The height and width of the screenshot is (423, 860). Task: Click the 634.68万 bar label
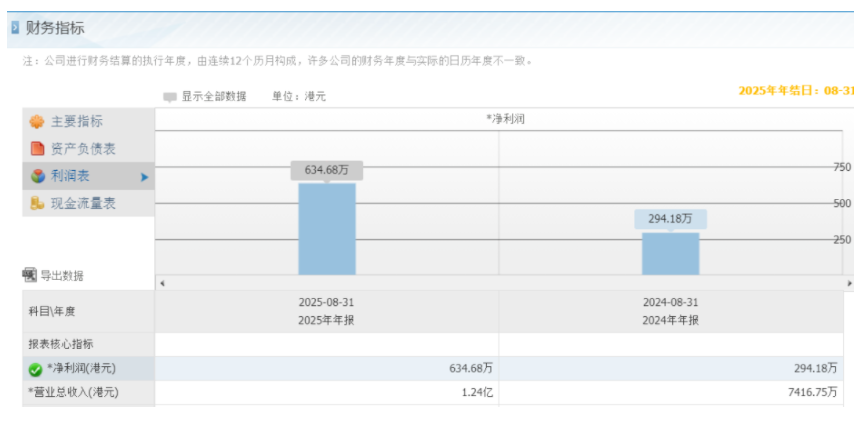(x=326, y=171)
